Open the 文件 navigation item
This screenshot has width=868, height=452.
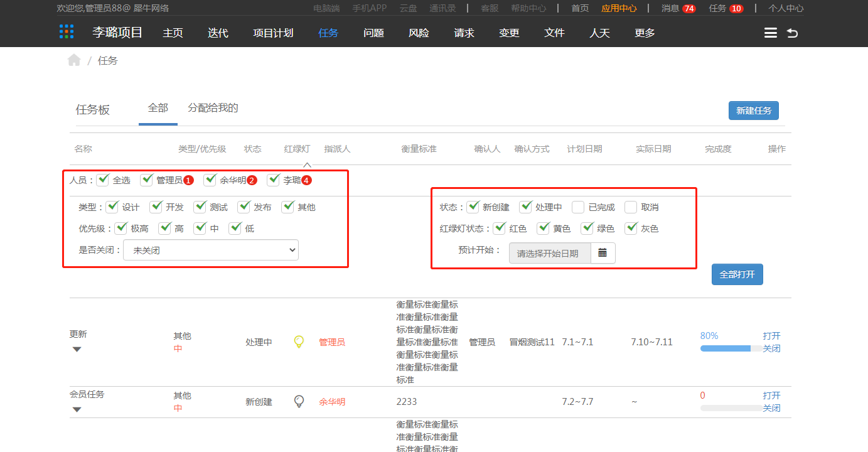(x=554, y=33)
